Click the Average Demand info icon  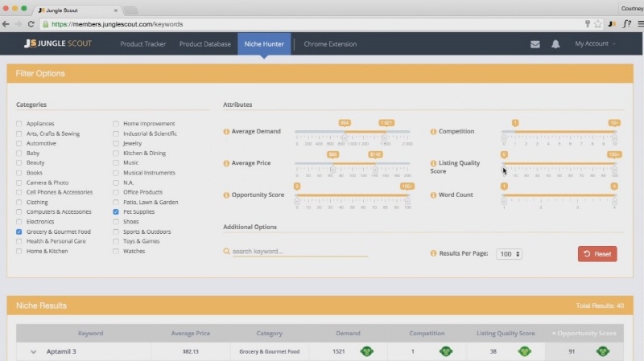(x=226, y=132)
